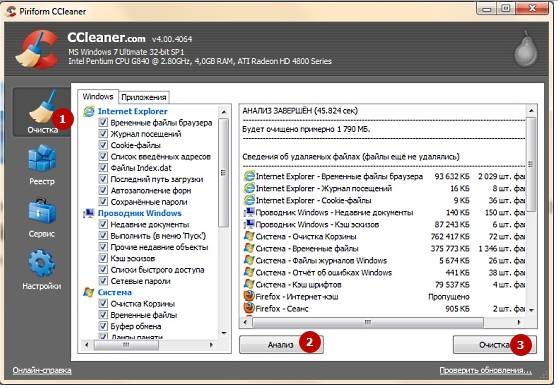The height and width of the screenshot is (388, 558).
Task: Click Windows icon beside Отчёт об ошибках result
Action: coord(249,273)
